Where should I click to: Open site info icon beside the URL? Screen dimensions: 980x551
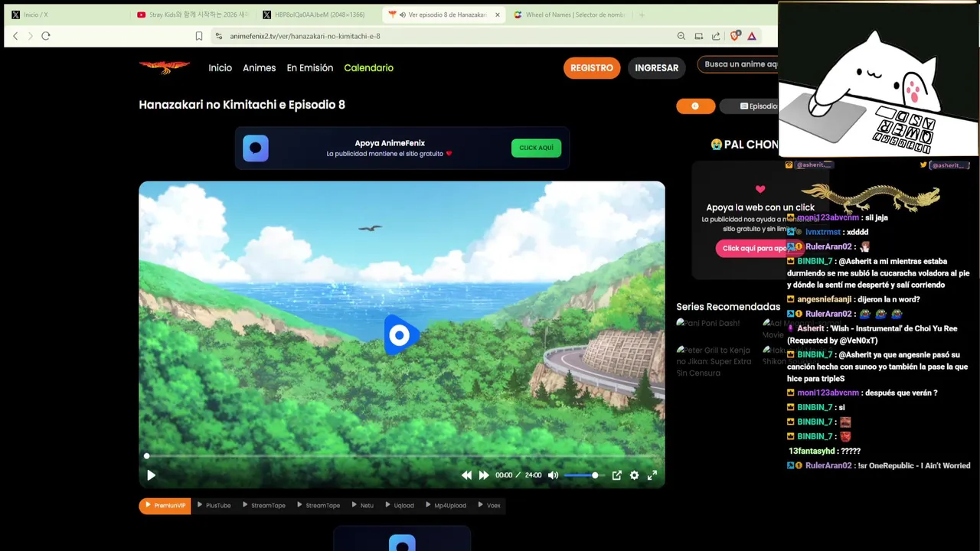pos(219,36)
